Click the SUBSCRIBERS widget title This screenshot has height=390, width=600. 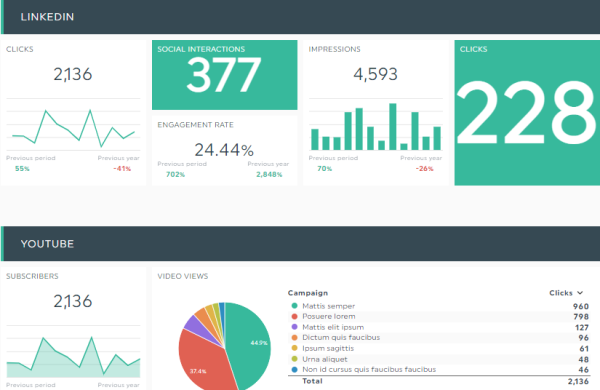(x=32, y=276)
